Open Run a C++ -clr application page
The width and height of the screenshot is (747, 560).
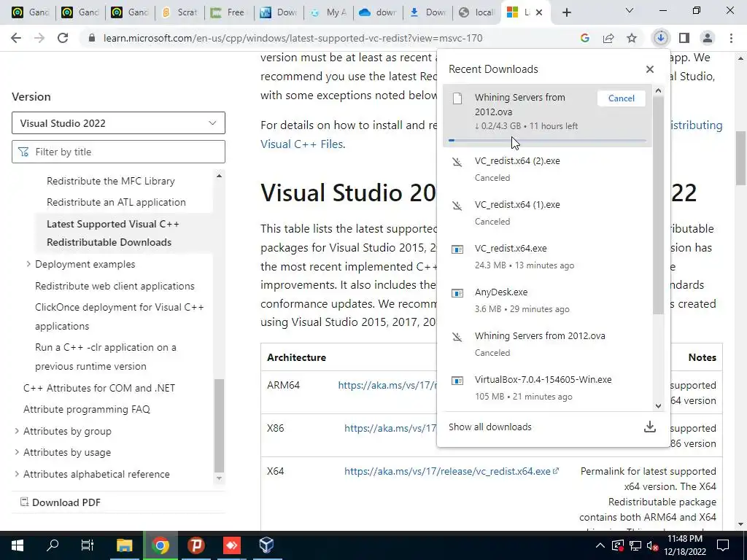106,357
